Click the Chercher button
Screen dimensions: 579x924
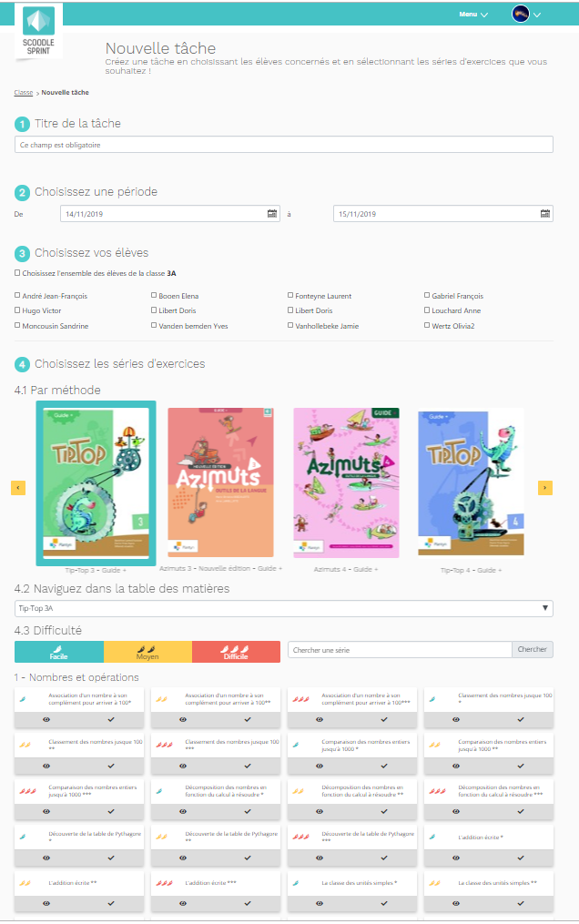[532, 649]
